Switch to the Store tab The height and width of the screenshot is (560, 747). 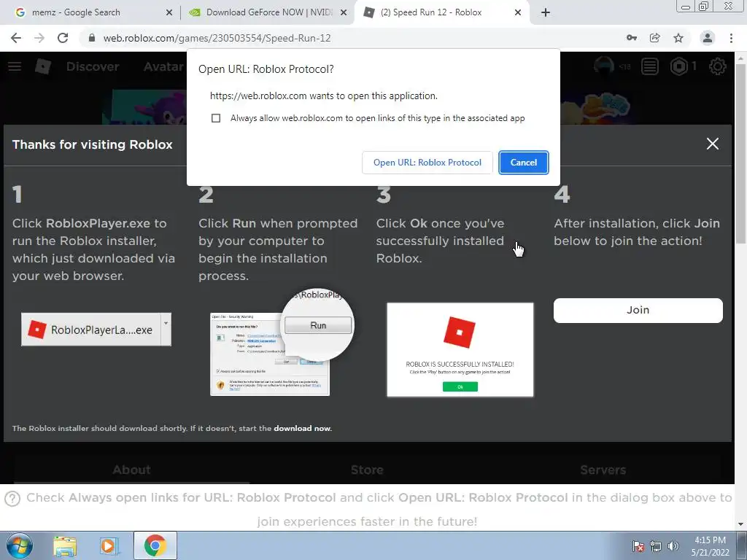367,470
